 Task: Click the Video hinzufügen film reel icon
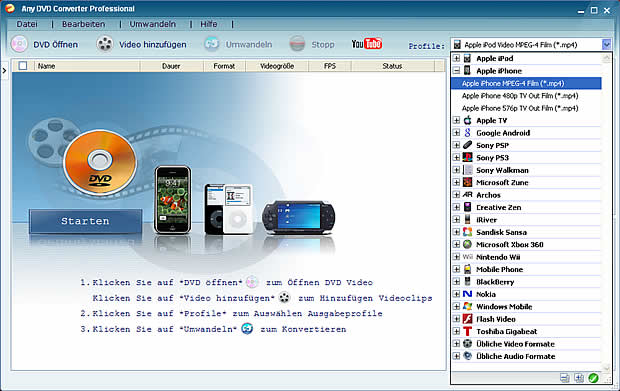coord(105,44)
